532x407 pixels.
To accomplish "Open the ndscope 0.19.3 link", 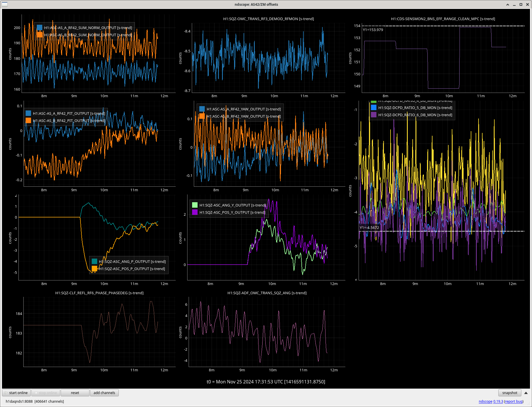I will click(491, 401).
